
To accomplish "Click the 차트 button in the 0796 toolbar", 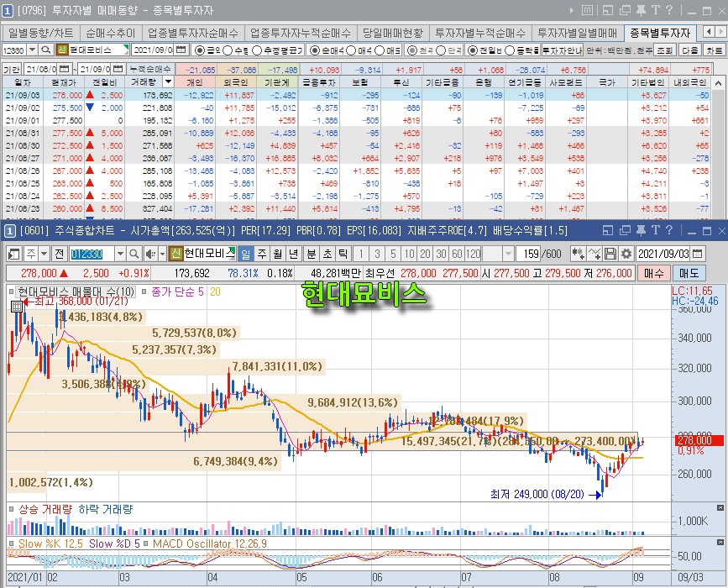I will pyautogui.click(x=714, y=50).
